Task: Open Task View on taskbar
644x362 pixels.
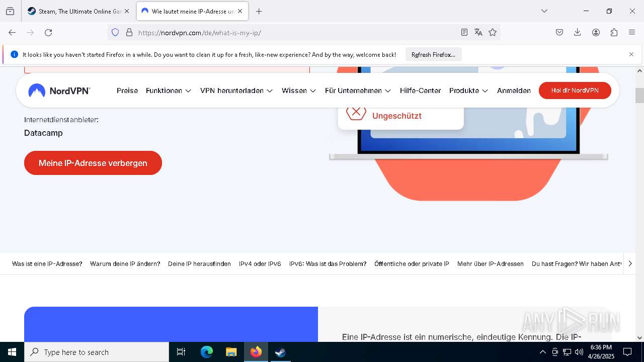Action: pos(181,352)
